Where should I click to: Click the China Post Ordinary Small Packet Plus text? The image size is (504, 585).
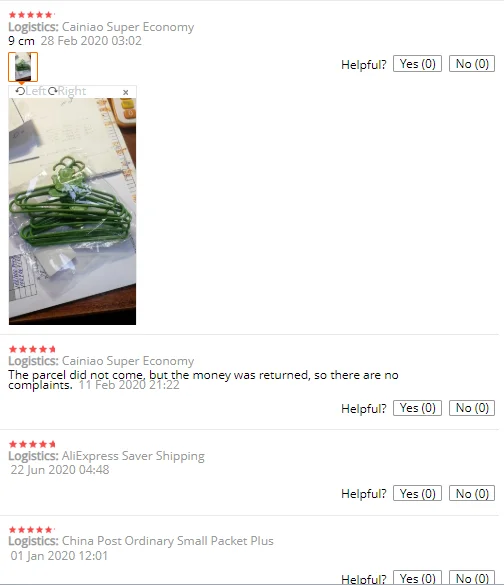[168, 541]
